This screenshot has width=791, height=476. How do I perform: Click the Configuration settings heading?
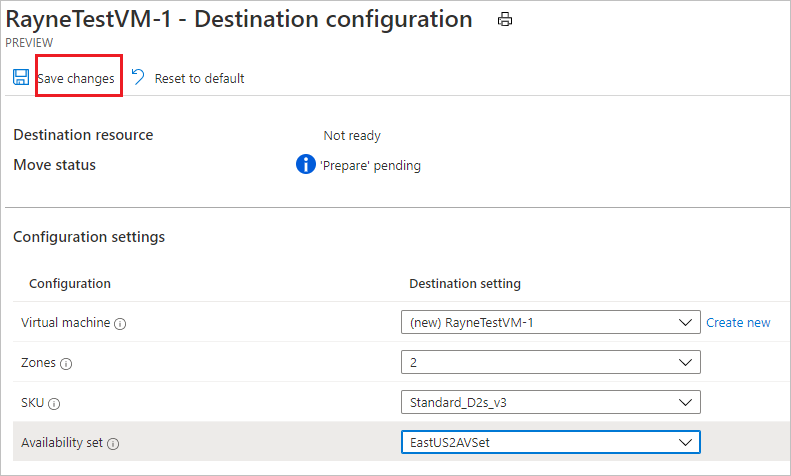89,237
